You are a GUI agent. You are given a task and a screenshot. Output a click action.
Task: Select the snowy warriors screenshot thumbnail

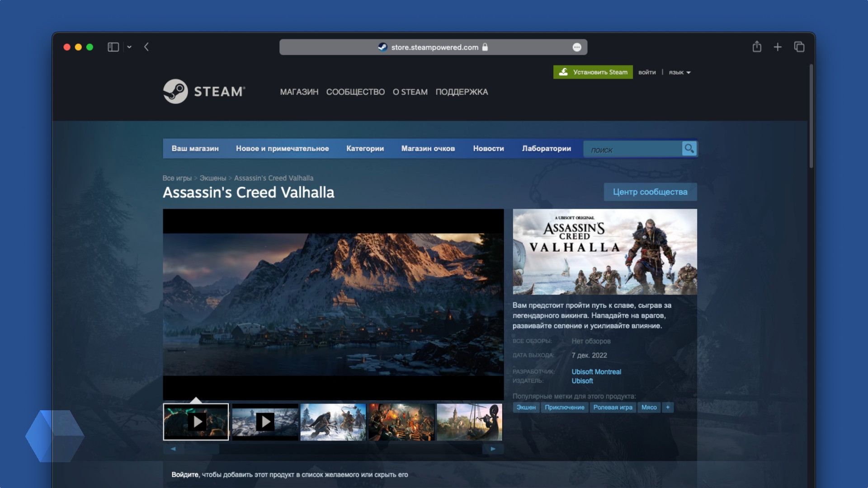pos(333,422)
